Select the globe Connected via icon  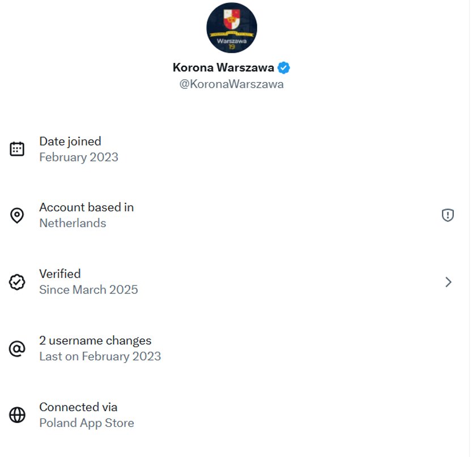tap(18, 415)
